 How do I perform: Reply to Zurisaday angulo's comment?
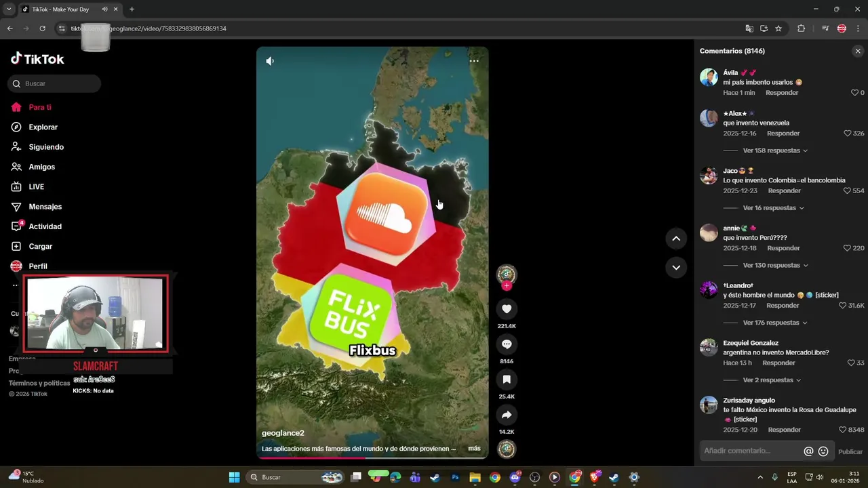point(785,430)
